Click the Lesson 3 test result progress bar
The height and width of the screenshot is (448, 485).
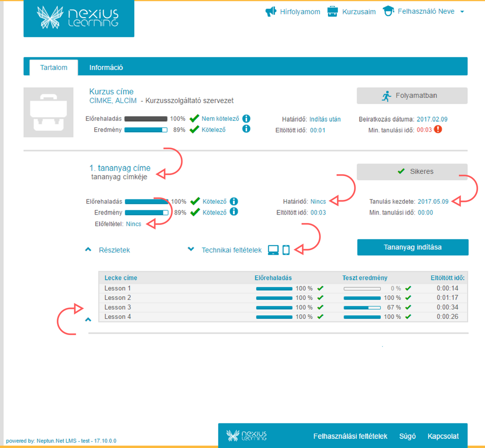362,307
